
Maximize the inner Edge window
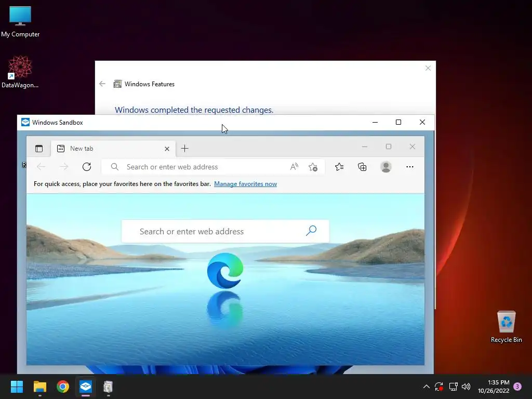(x=389, y=147)
